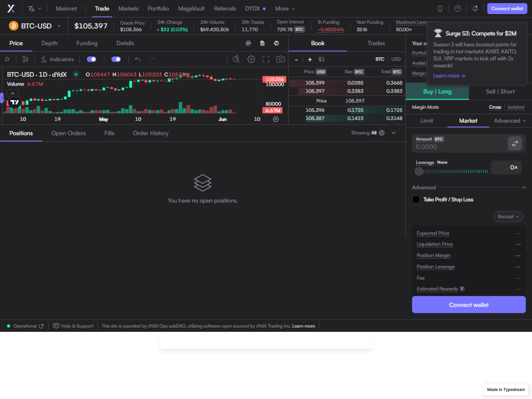The width and height of the screenshot is (532, 399).
Task: Open the notifications bell
Action: pos(475,9)
